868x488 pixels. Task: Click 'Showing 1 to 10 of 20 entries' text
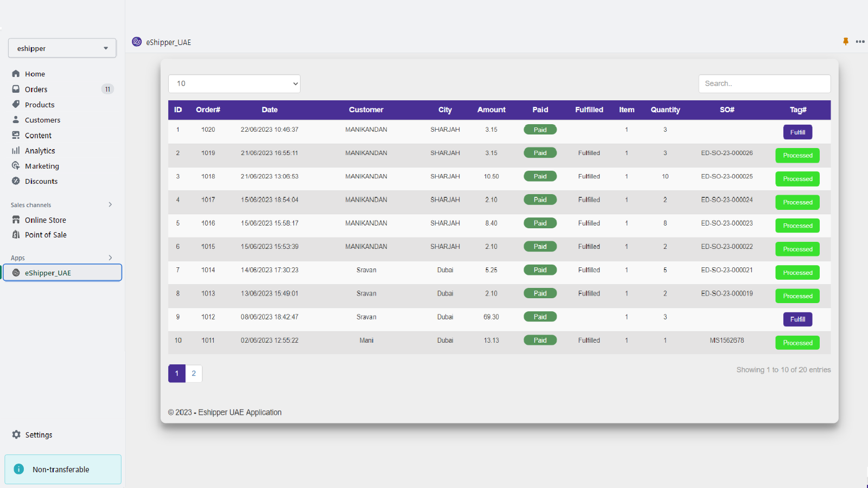click(783, 370)
